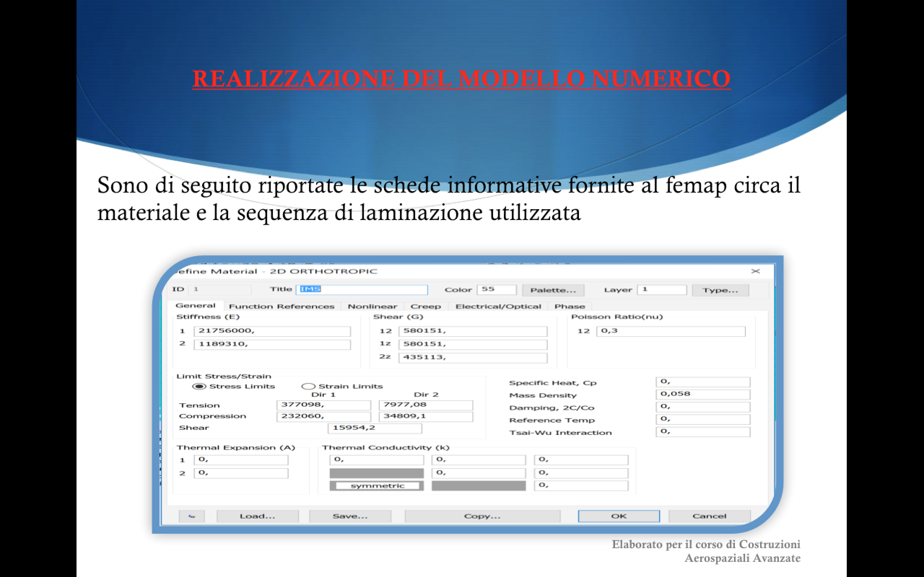
Task: Switch to the Nonlinear tab
Action: [x=372, y=307]
